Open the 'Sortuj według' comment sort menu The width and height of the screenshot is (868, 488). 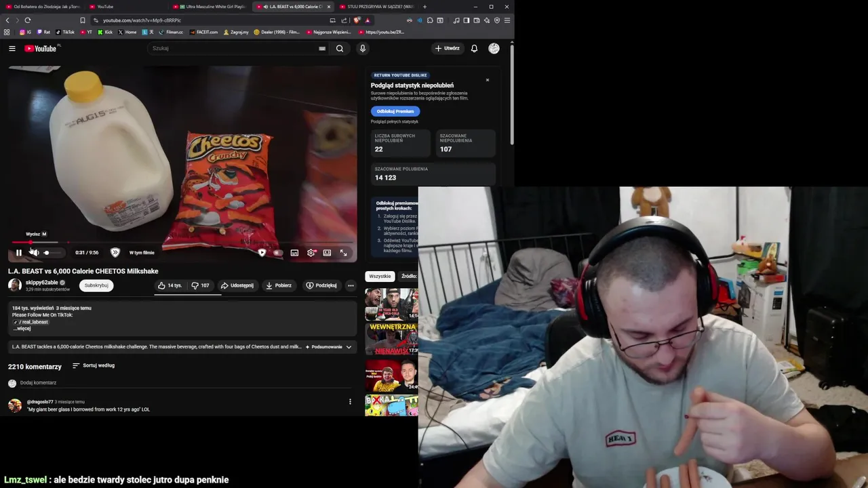(94, 365)
